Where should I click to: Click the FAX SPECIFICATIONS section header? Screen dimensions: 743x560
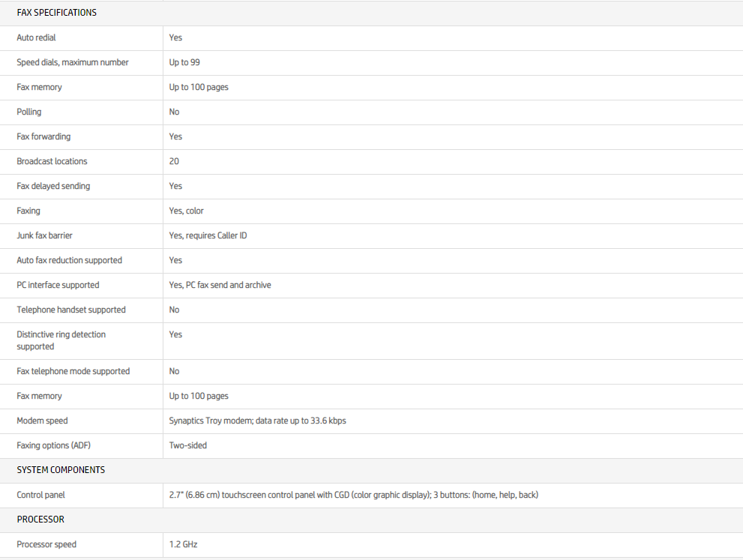point(56,13)
